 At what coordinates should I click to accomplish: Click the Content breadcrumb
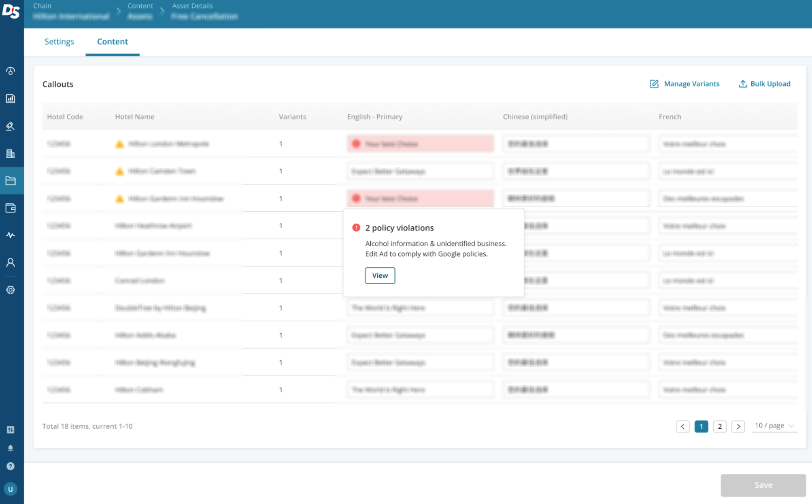pyautogui.click(x=140, y=6)
